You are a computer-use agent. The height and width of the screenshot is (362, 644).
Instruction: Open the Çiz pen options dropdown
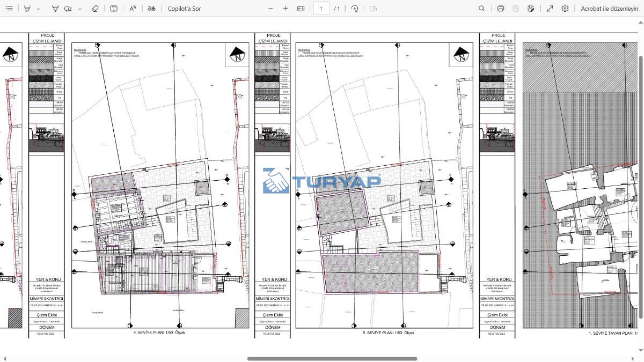coord(80,9)
